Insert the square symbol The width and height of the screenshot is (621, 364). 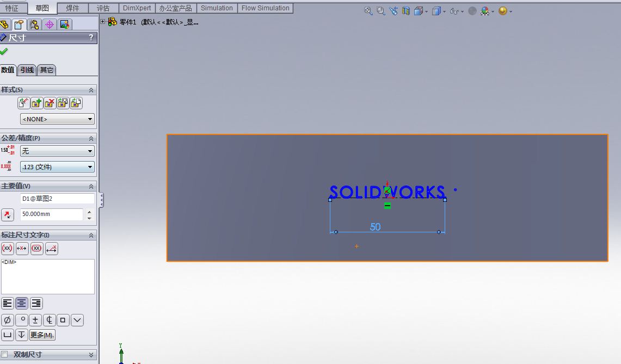pos(63,320)
